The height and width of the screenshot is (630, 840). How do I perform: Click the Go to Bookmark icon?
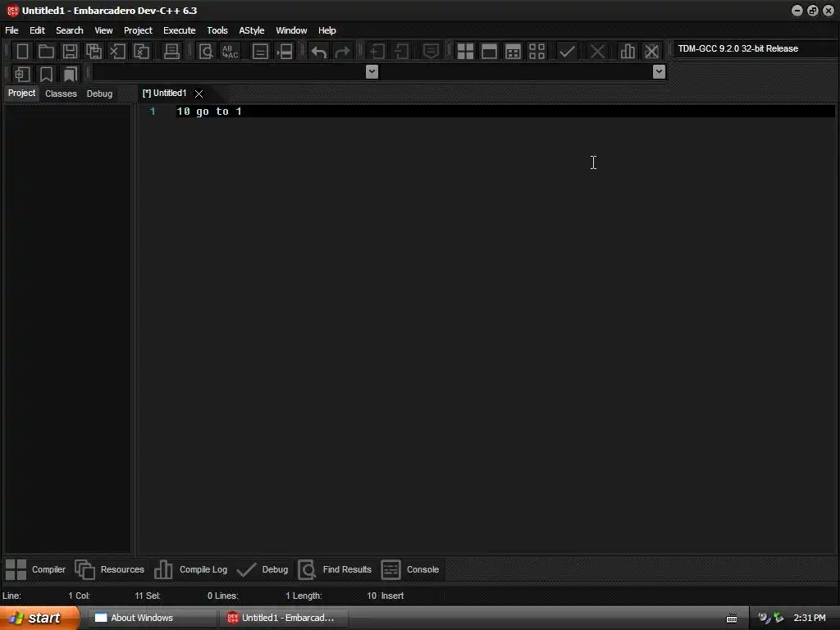point(70,74)
